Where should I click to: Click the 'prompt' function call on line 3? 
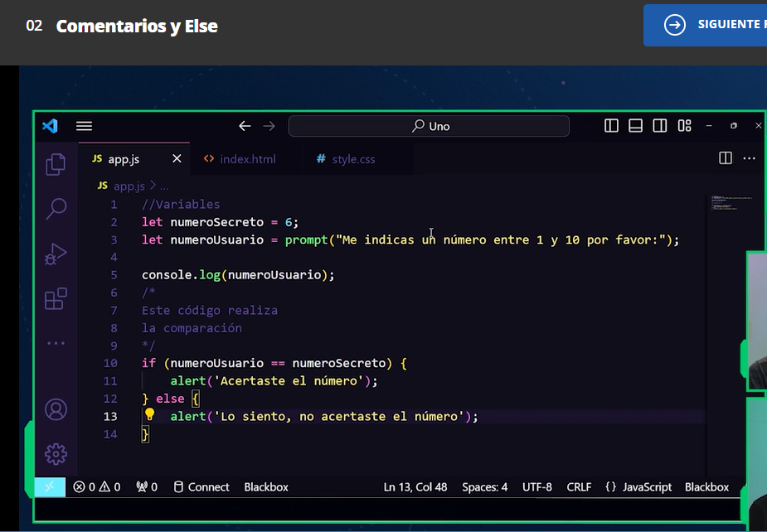(307, 240)
